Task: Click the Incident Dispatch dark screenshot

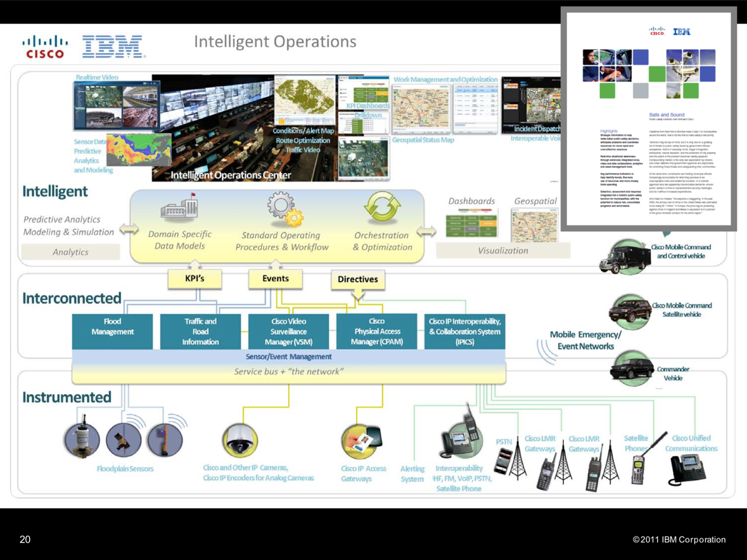Action: (531, 105)
